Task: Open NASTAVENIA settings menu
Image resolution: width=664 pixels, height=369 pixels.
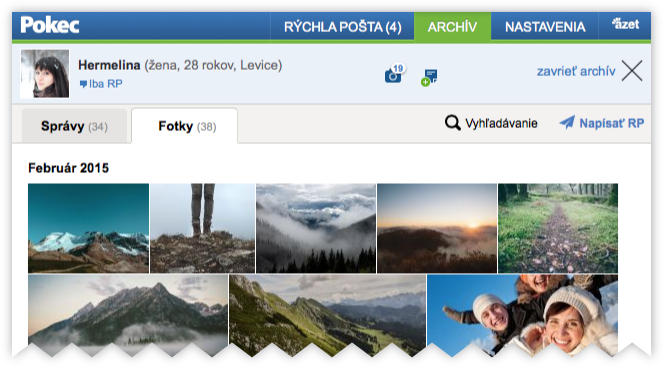Action: 545,27
